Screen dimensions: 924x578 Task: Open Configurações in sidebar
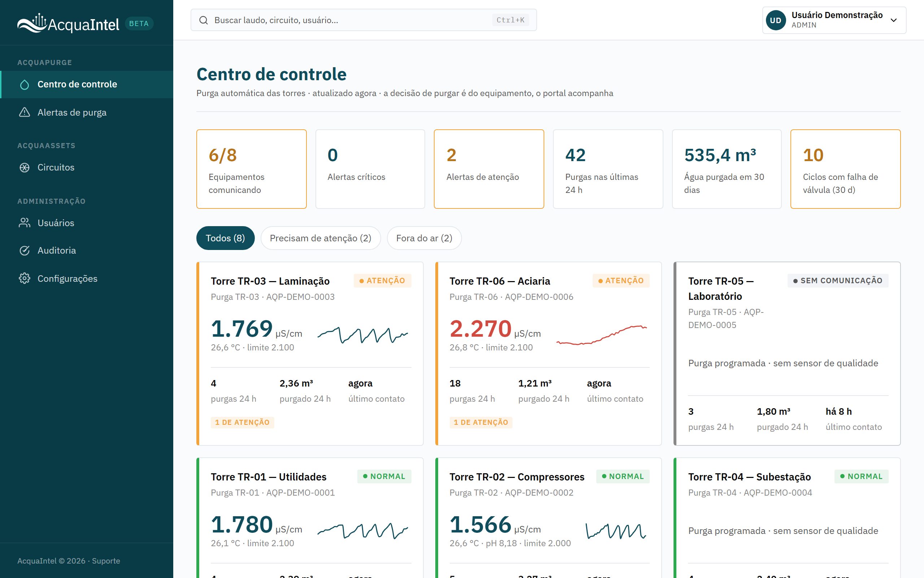coord(87,278)
